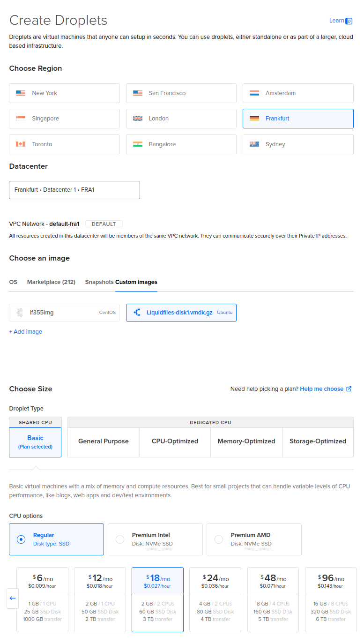Image resolution: width=364 pixels, height=643 pixels.
Task: Open the Learn documentation icon top right
Action: click(x=350, y=21)
